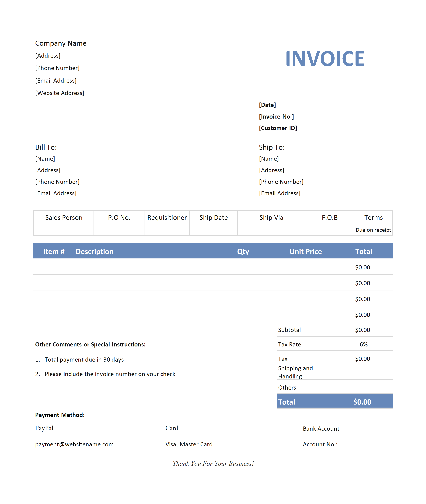Select the "6%" tax rate value
Viewport: 426px width, 504px height.
pos(363,345)
